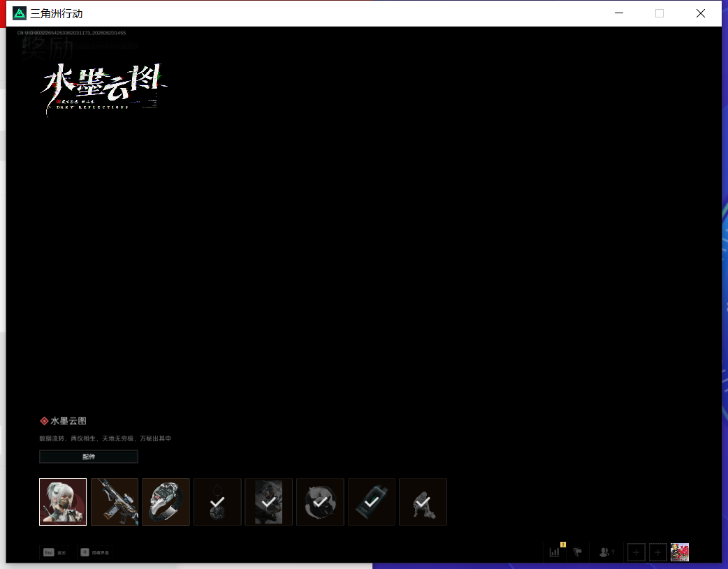Screen dimensions: 728x569
Task: Select the rifle weapon skin thumbnail
Action: coord(115,502)
